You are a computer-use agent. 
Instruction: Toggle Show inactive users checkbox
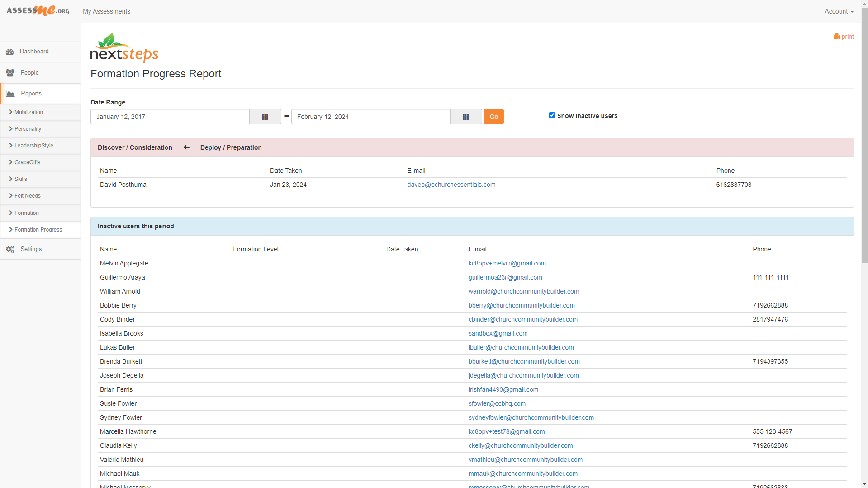click(552, 115)
